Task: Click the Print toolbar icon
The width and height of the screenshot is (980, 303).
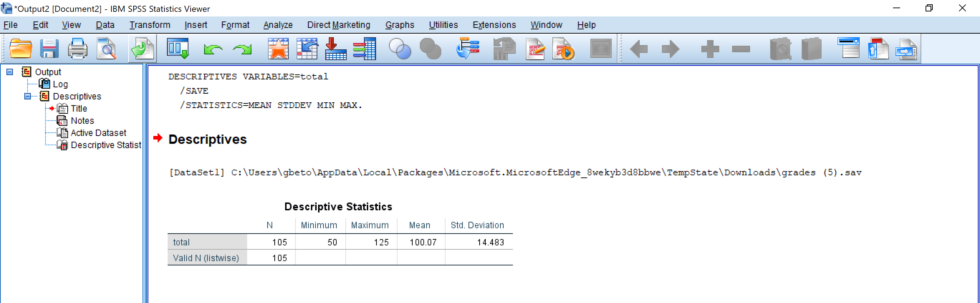Action: click(78, 49)
